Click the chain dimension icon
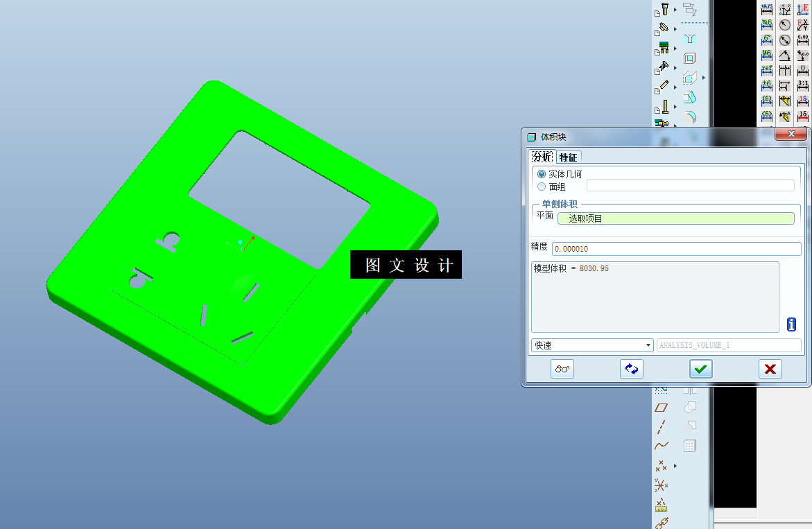Image resolution: width=812 pixels, height=529 pixels. [785, 70]
